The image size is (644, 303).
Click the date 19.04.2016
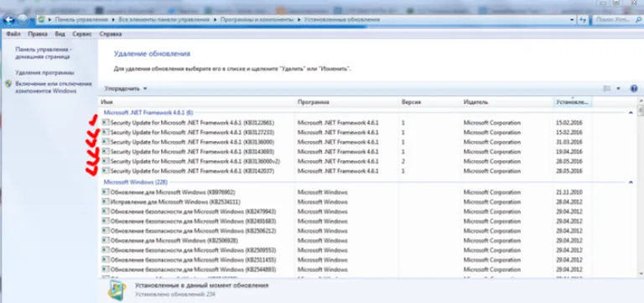[569, 152]
